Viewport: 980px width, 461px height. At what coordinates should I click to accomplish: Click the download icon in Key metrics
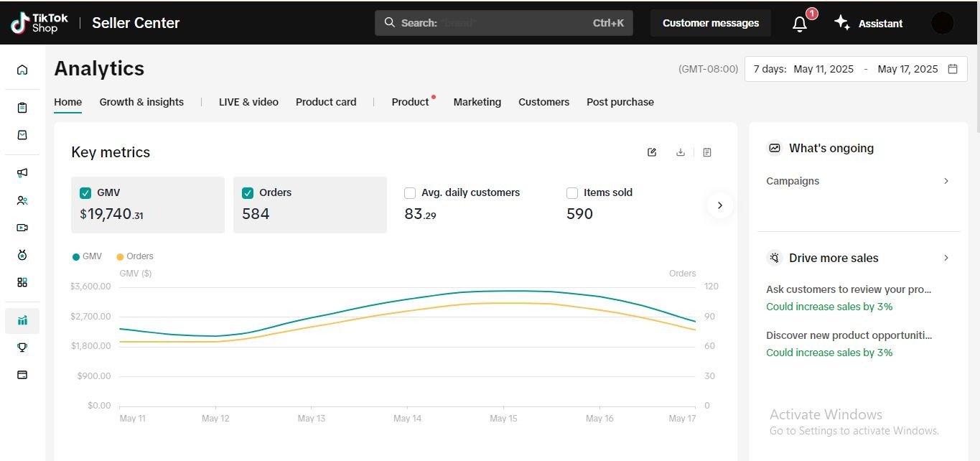681,152
